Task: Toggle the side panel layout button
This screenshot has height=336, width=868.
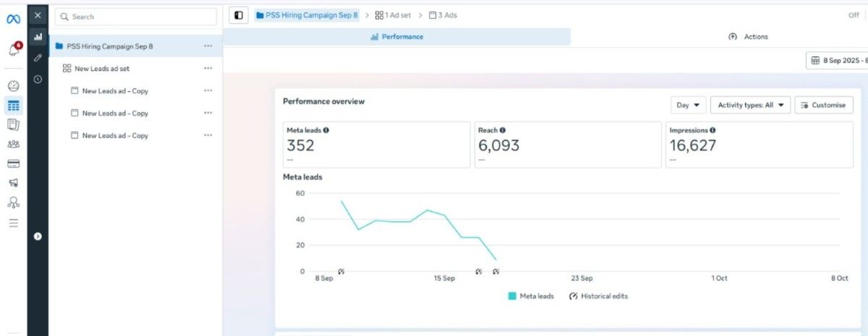Action: (x=239, y=15)
